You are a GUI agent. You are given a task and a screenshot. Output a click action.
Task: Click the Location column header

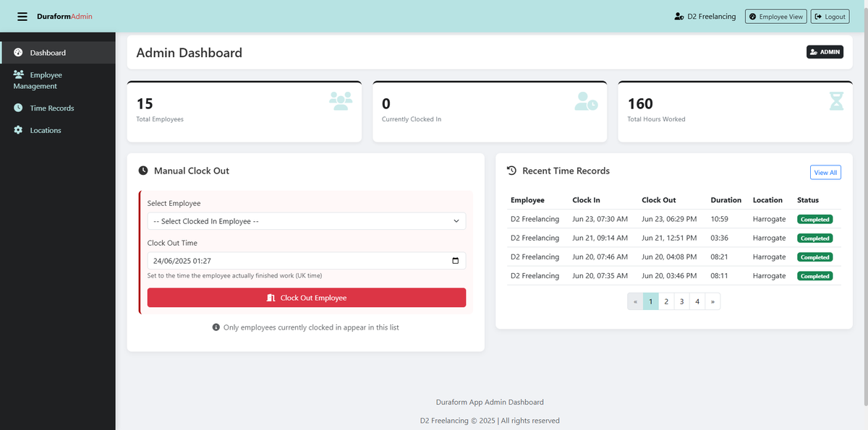click(x=767, y=200)
